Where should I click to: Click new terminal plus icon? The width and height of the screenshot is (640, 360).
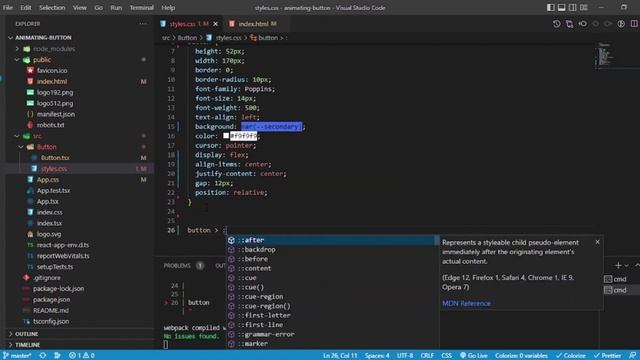click(x=618, y=266)
